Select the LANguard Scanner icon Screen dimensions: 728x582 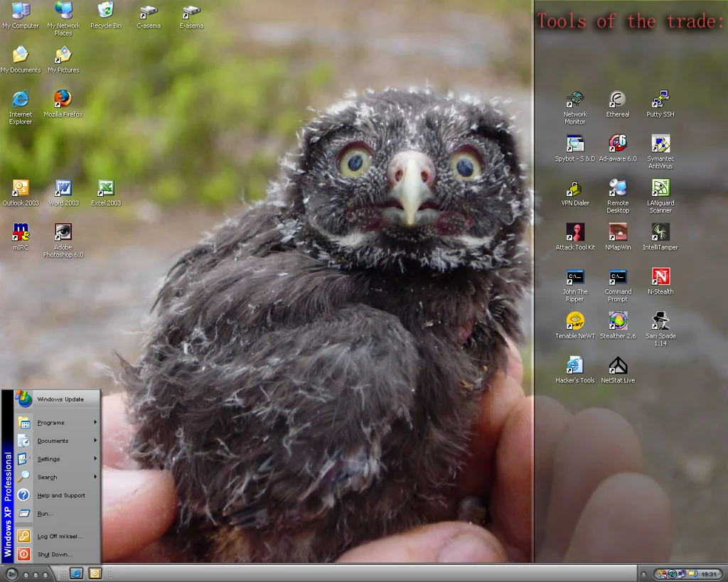[x=660, y=189]
